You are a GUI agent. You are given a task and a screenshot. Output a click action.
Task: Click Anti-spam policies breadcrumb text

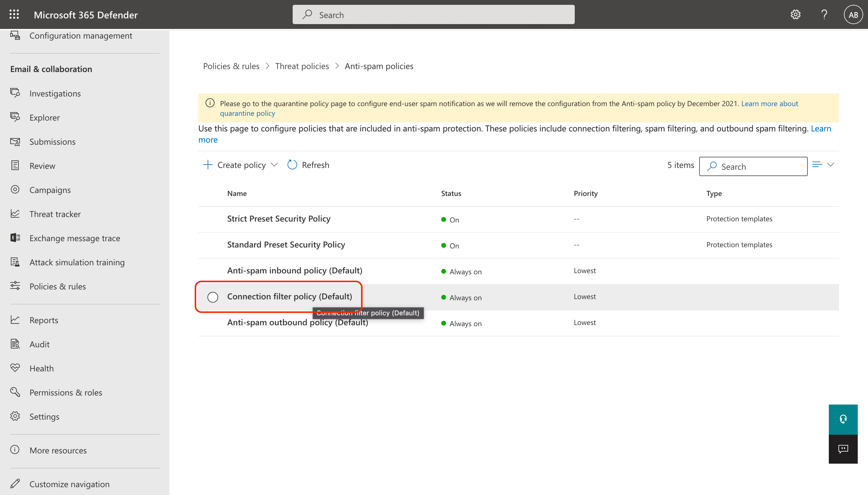coord(379,66)
